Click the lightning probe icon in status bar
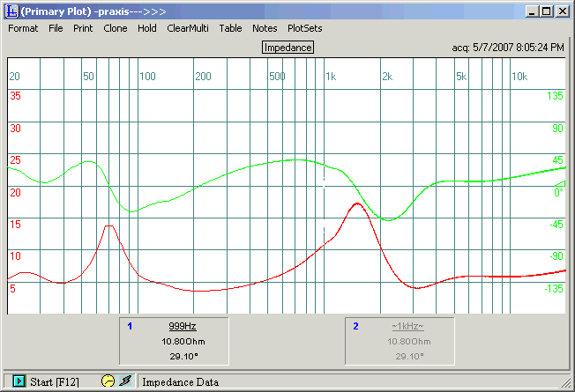The width and height of the screenshot is (575, 392). [x=125, y=381]
